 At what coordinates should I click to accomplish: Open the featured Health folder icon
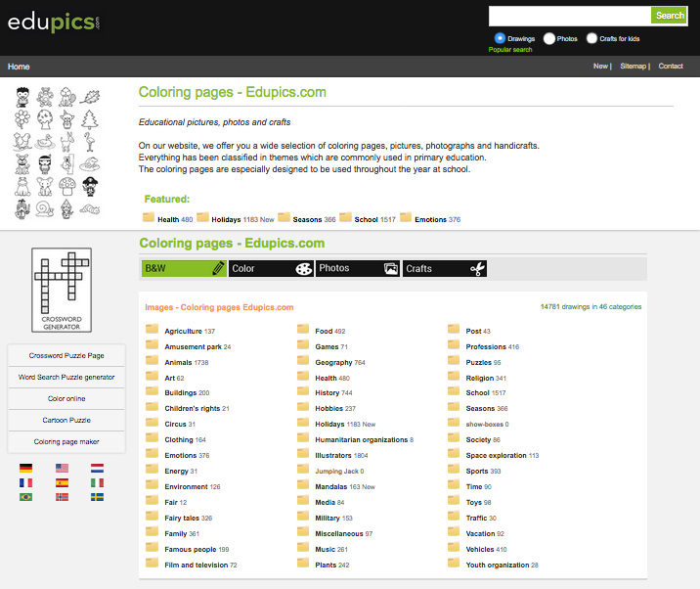coord(149,217)
